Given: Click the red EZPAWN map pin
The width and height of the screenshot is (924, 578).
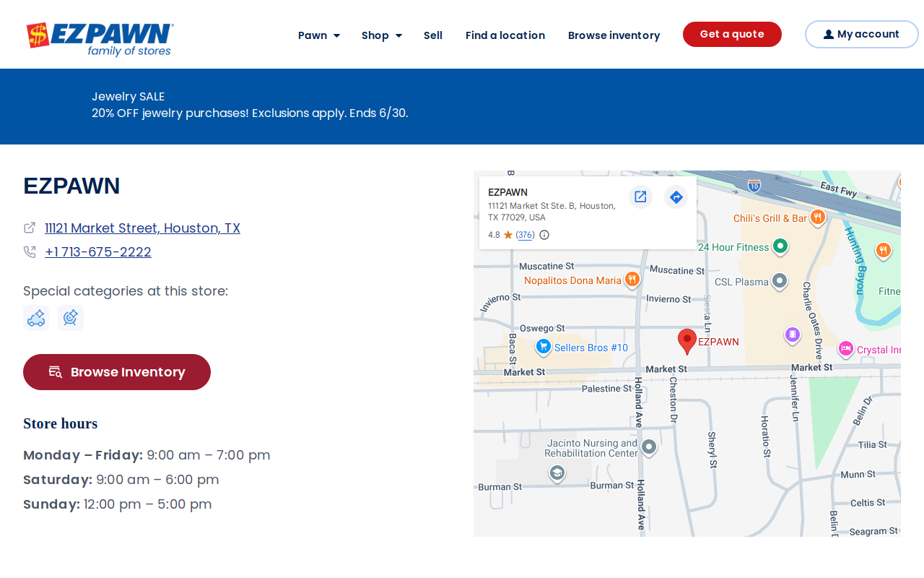Looking at the screenshot, I should (687, 342).
